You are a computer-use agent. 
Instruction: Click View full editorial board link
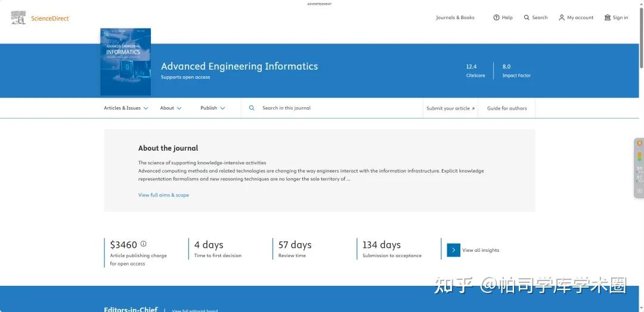coord(194,311)
